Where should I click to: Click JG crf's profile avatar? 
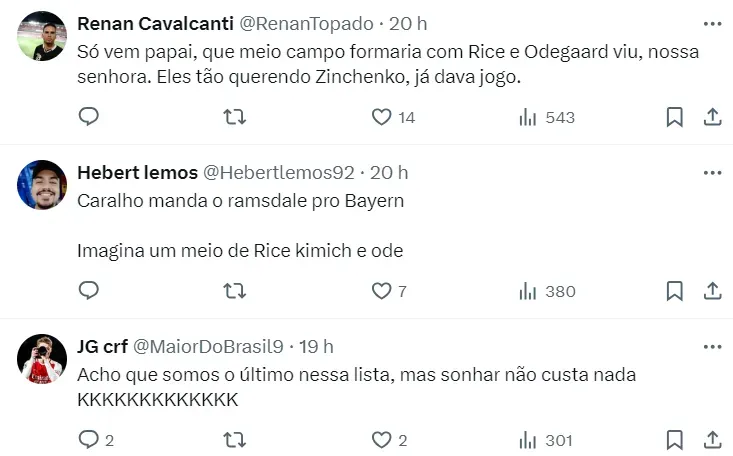[x=43, y=359]
